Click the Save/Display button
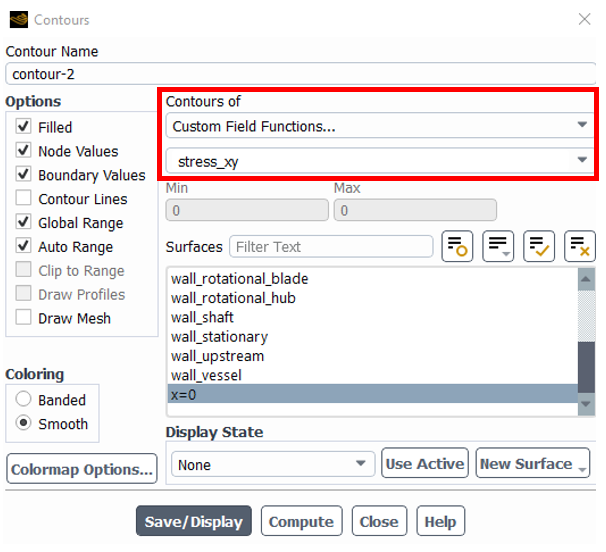Screen dimensions: 606x552 (194, 521)
